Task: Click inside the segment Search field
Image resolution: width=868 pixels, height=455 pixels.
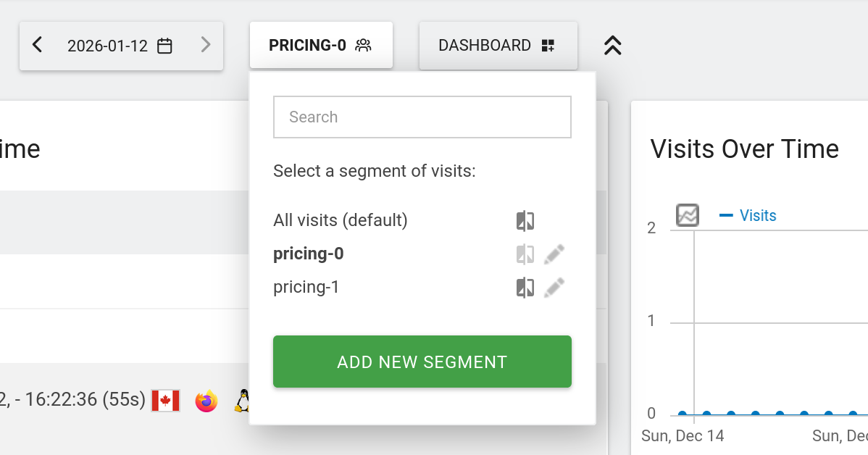Action: pyautogui.click(x=422, y=117)
